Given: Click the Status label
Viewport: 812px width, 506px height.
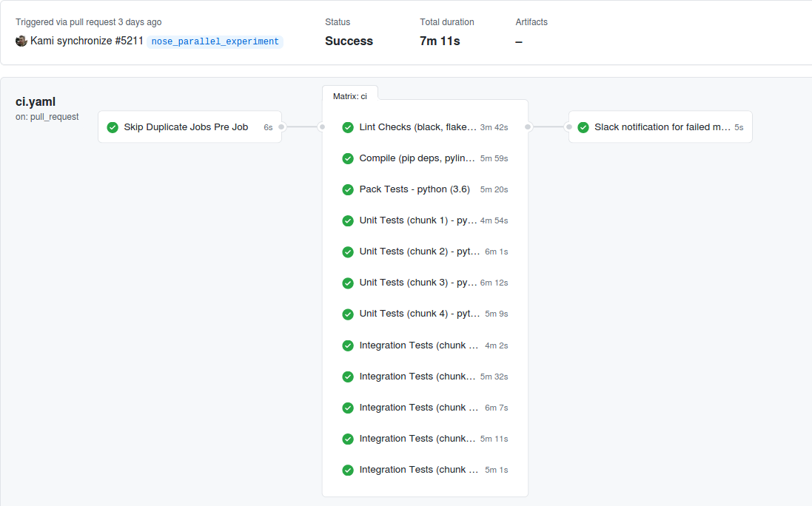Looking at the screenshot, I should (x=338, y=22).
